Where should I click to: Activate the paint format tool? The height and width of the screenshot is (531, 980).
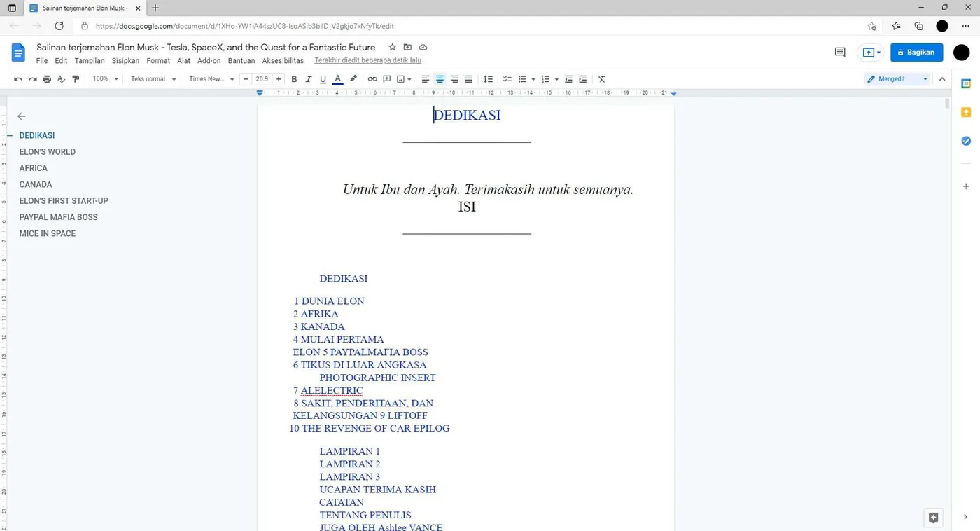(x=76, y=79)
